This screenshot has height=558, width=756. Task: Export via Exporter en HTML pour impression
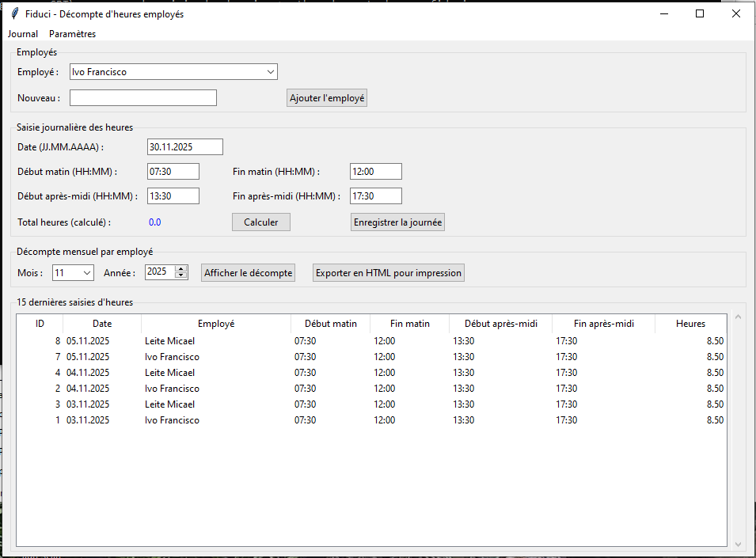click(388, 273)
